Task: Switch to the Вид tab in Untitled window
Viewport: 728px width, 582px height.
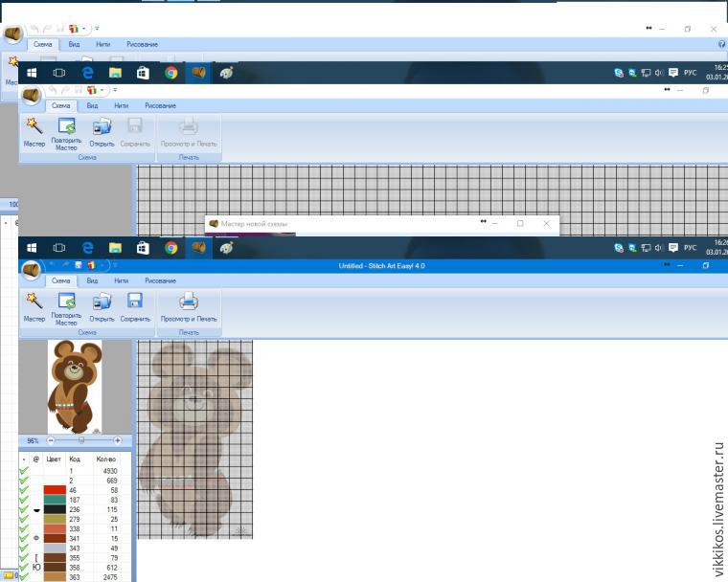Action: (x=92, y=280)
